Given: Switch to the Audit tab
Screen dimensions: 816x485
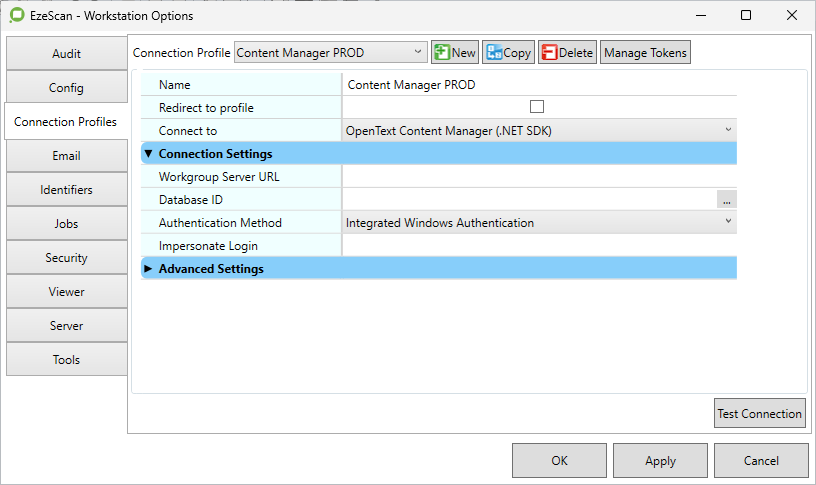Looking at the screenshot, I should 66,54.
